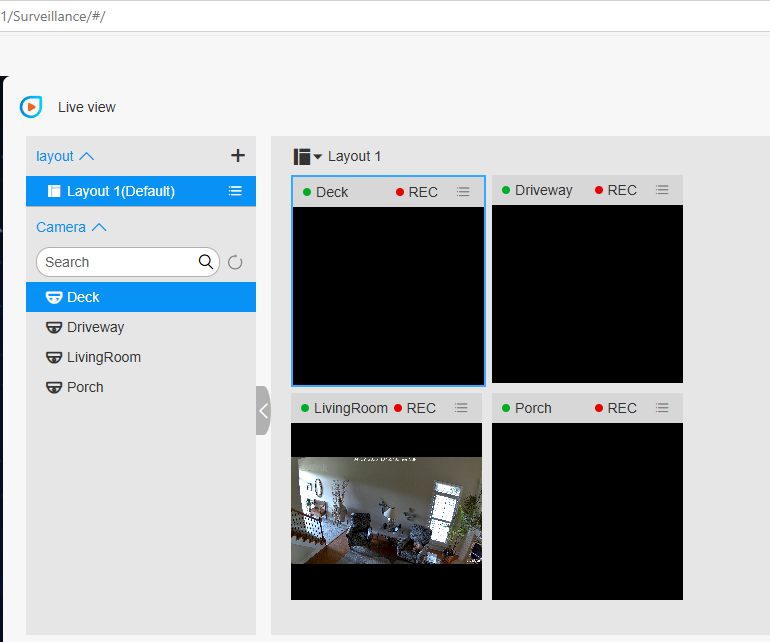Open the LivingRoom tile menu icon
770x642 pixels.
(x=461, y=408)
